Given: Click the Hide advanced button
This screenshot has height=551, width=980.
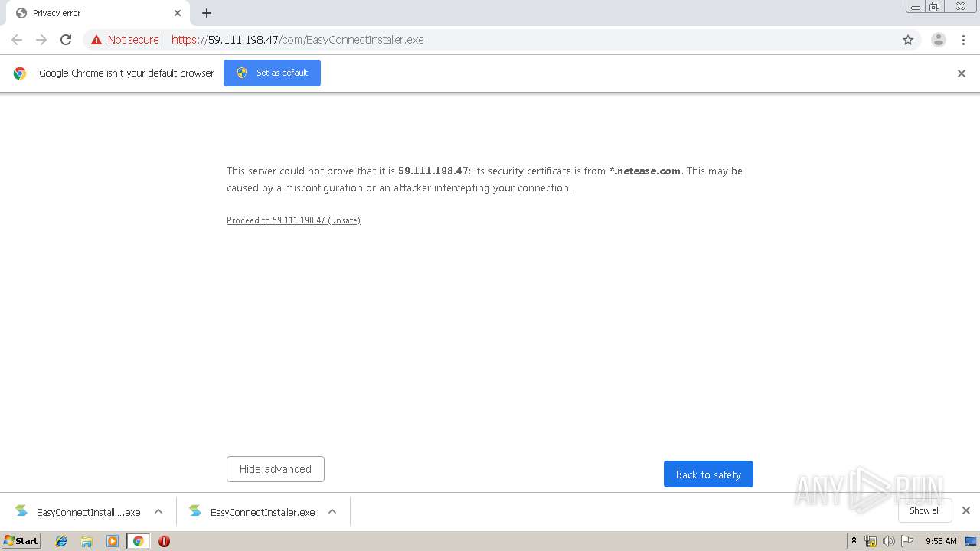Looking at the screenshot, I should click(x=276, y=469).
